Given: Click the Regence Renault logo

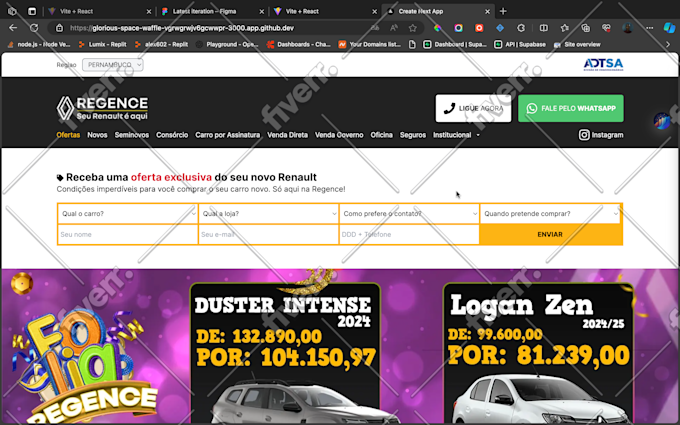Looking at the screenshot, I should pos(102,108).
